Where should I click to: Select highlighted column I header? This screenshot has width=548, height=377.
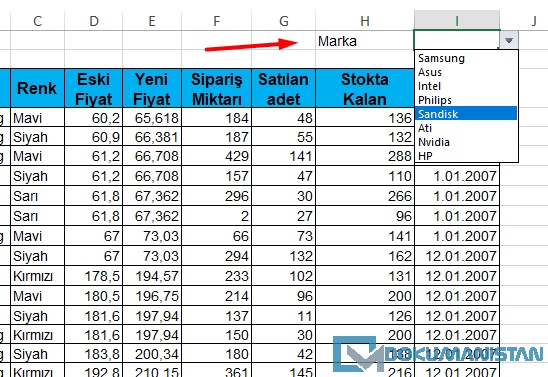[x=457, y=21]
